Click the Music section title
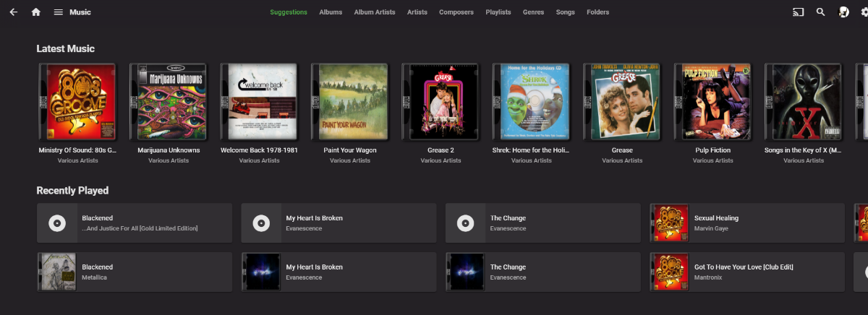This screenshot has height=315, width=868. coord(80,12)
